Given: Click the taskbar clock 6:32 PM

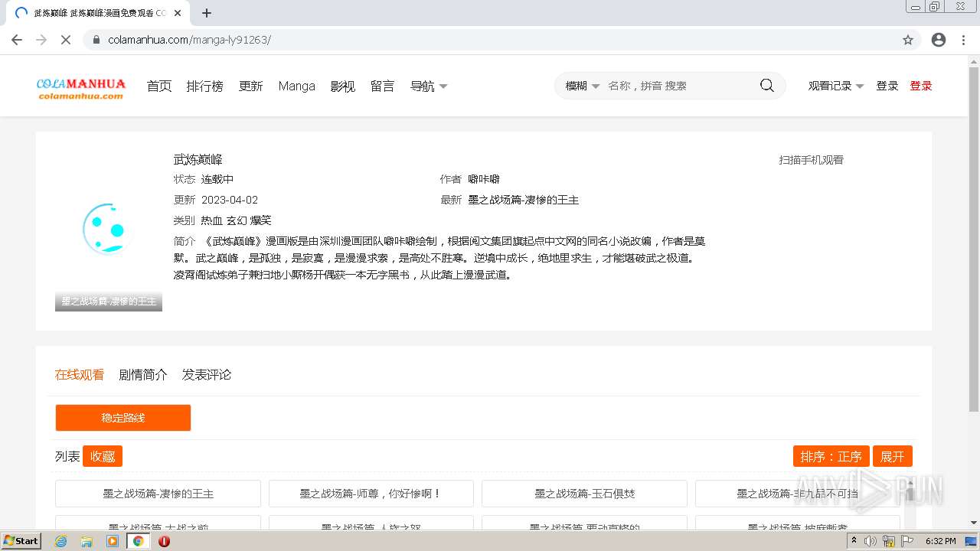Looking at the screenshot, I should click(x=940, y=541).
